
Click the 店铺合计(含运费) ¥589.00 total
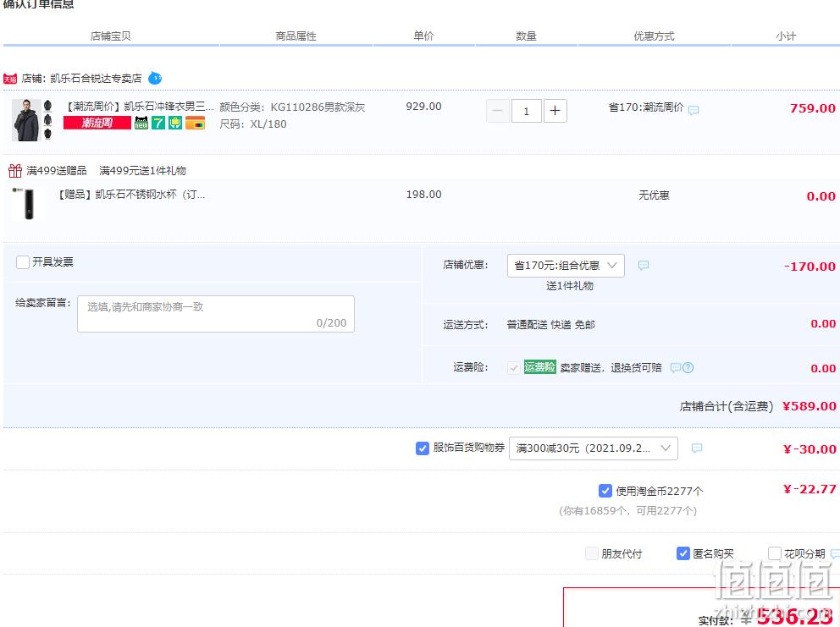pyautogui.click(x=758, y=406)
